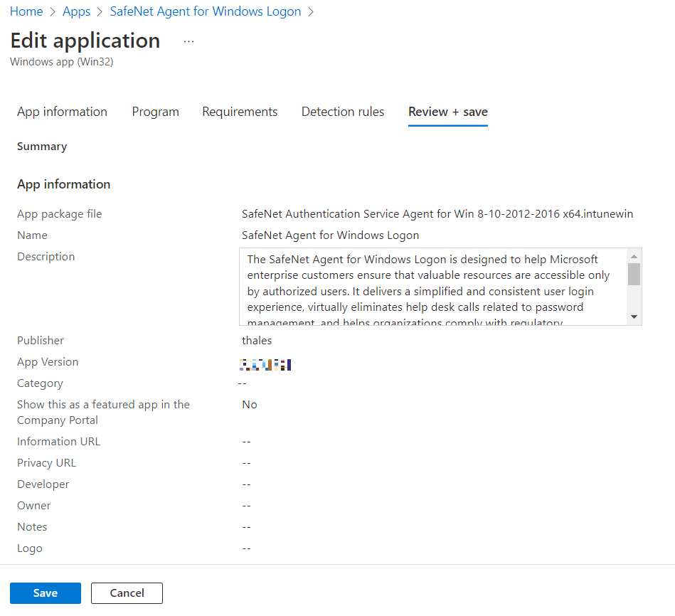The image size is (675, 616).
Task: Click the Cancel button
Action: point(127,593)
